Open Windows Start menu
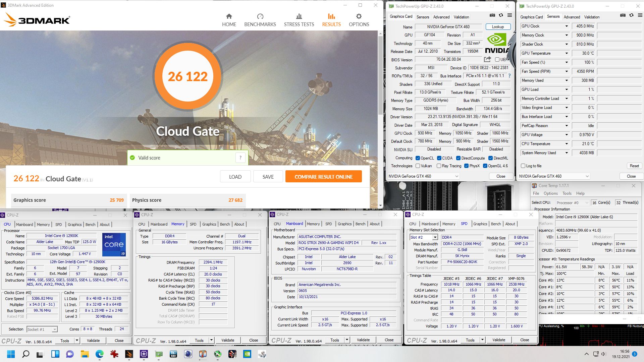This screenshot has height=362, width=644. pyautogui.click(x=11, y=354)
